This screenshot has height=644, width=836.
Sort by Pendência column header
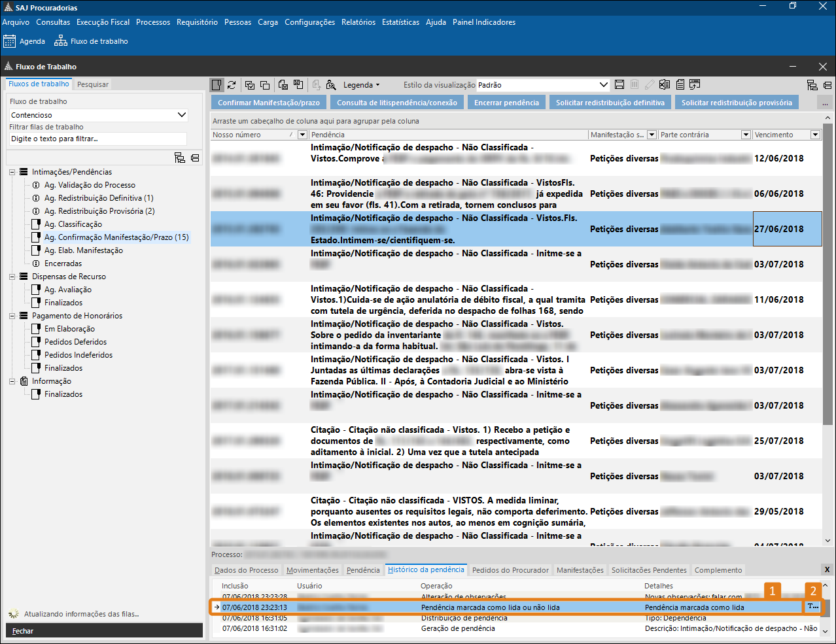448,135
